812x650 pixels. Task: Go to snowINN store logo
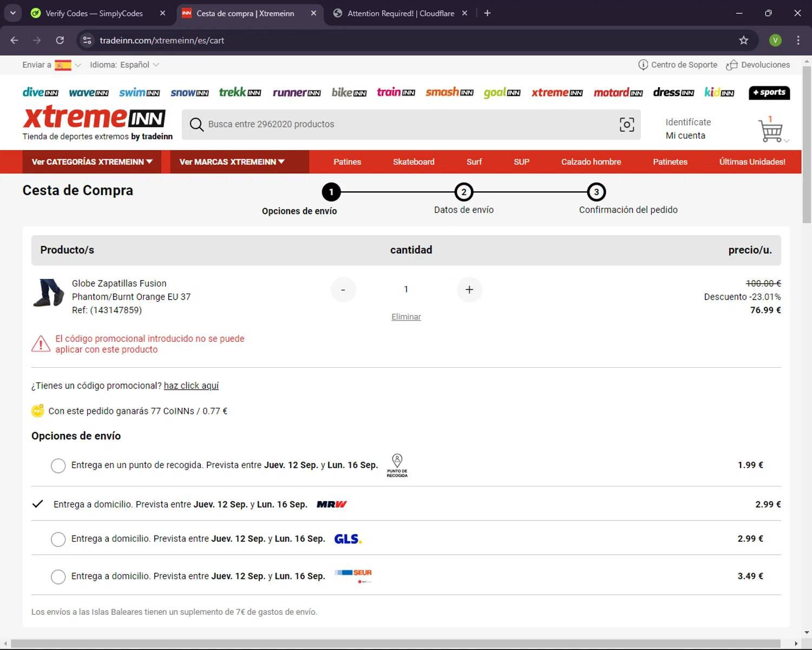(189, 93)
